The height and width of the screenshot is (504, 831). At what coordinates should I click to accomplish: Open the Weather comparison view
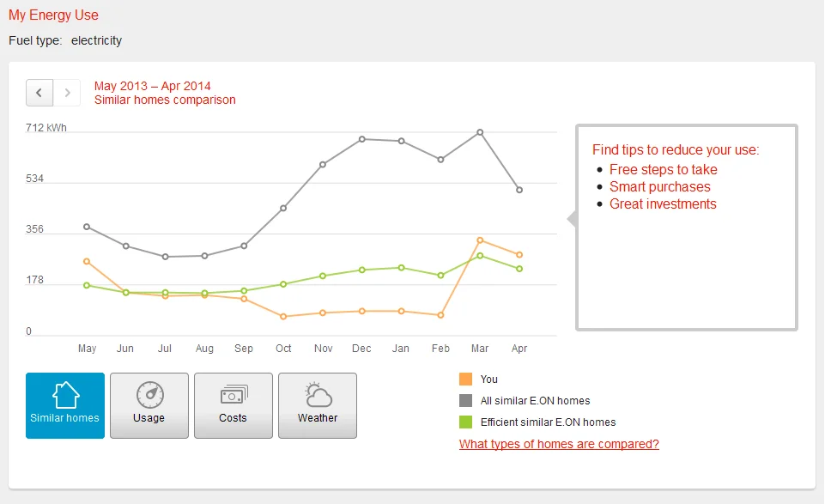tap(318, 405)
